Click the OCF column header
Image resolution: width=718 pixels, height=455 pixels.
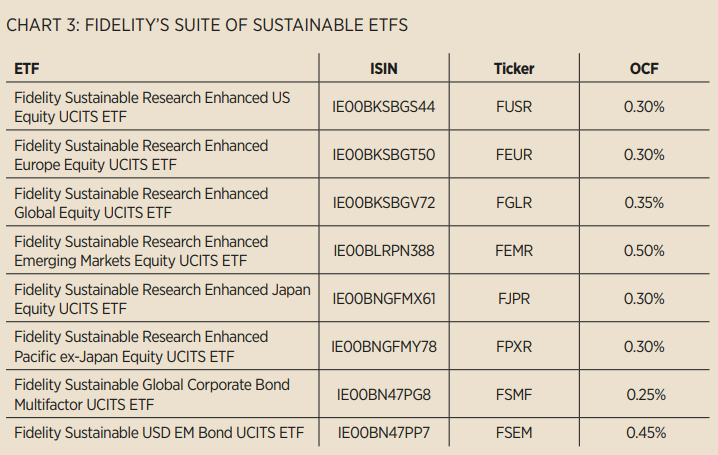[x=644, y=69]
